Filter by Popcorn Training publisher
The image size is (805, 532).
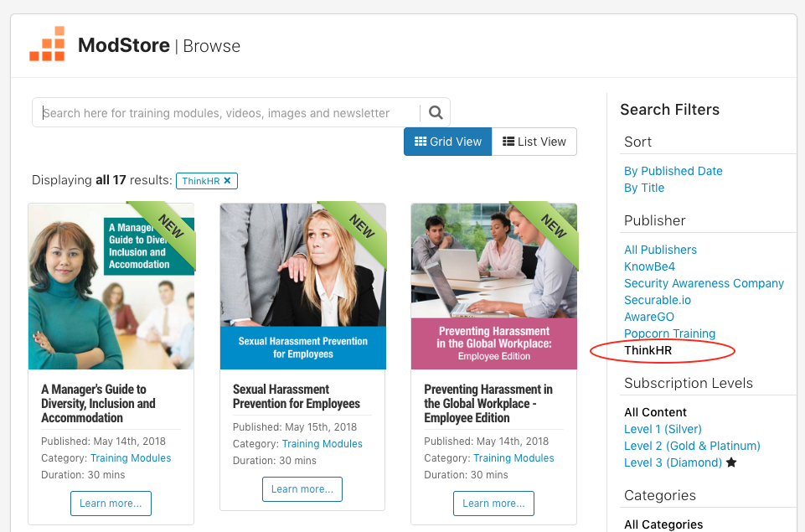point(669,333)
